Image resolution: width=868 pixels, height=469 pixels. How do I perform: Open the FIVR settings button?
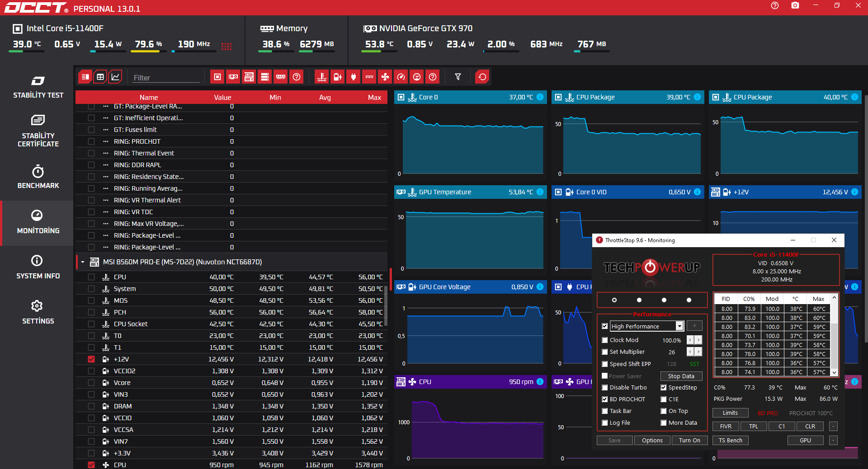[x=726, y=427]
